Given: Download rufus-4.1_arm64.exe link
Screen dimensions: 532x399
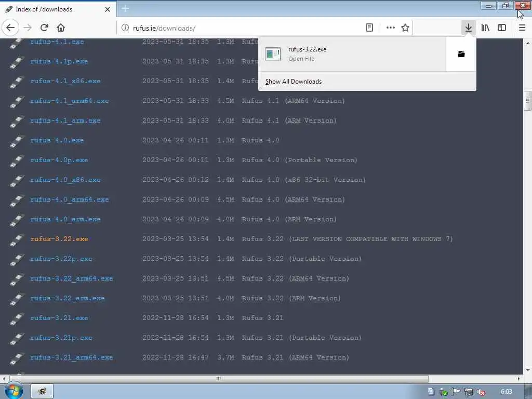Looking at the screenshot, I should 70,101.
